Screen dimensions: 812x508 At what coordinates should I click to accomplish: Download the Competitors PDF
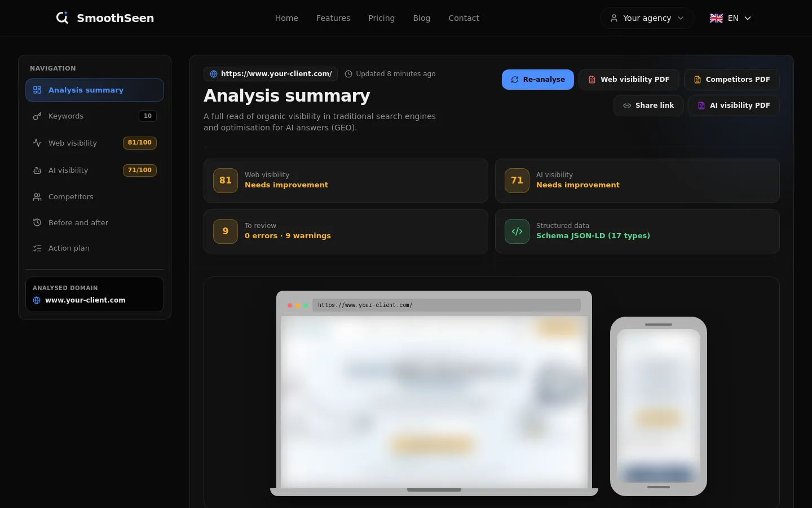click(732, 80)
